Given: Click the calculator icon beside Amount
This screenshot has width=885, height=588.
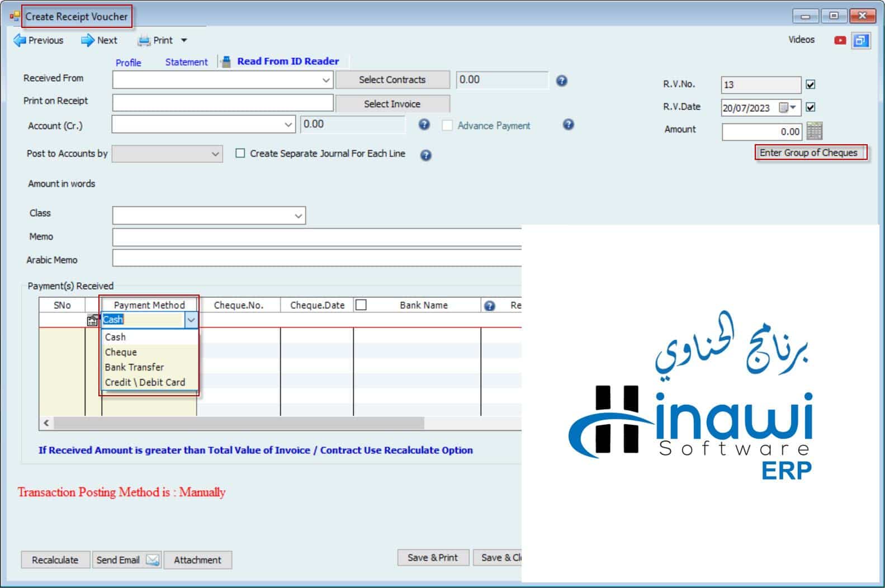Looking at the screenshot, I should pyautogui.click(x=814, y=131).
